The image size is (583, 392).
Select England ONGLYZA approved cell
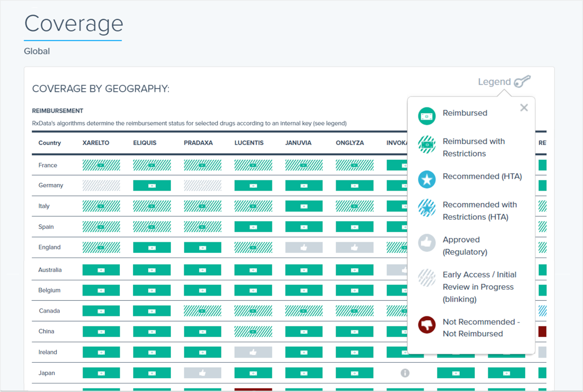pyautogui.click(x=354, y=248)
